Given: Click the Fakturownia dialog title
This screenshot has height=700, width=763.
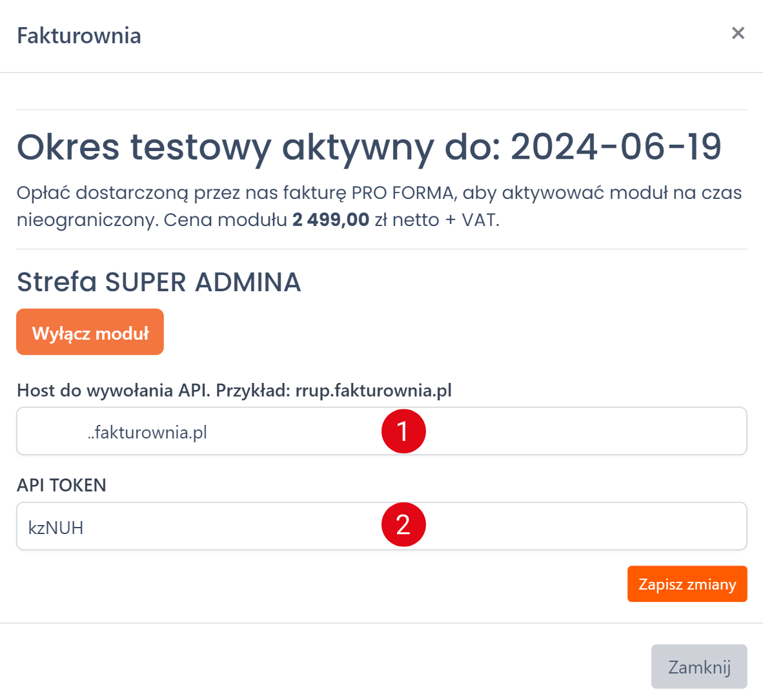Looking at the screenshot, I should coord(79,36).
